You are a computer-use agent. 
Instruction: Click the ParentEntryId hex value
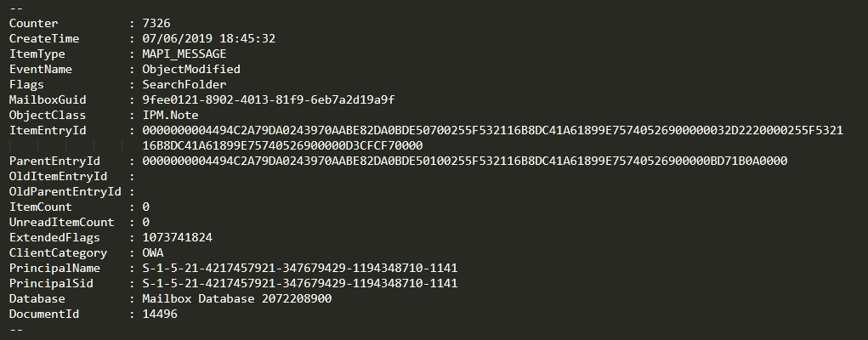[464, 161]
